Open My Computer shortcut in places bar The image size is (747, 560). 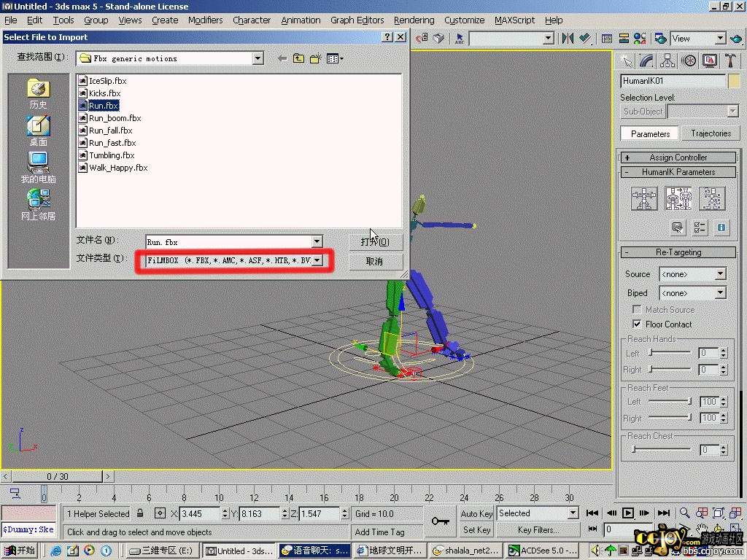pyautogui.click(x=38, y=168)
